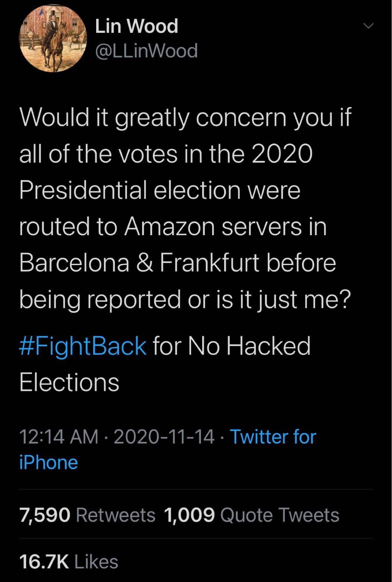Image resolution: width=392 pixels, height=582 pixels.
Task: Click the word Barcelona in the tweet
Action: tap(74, 262)
